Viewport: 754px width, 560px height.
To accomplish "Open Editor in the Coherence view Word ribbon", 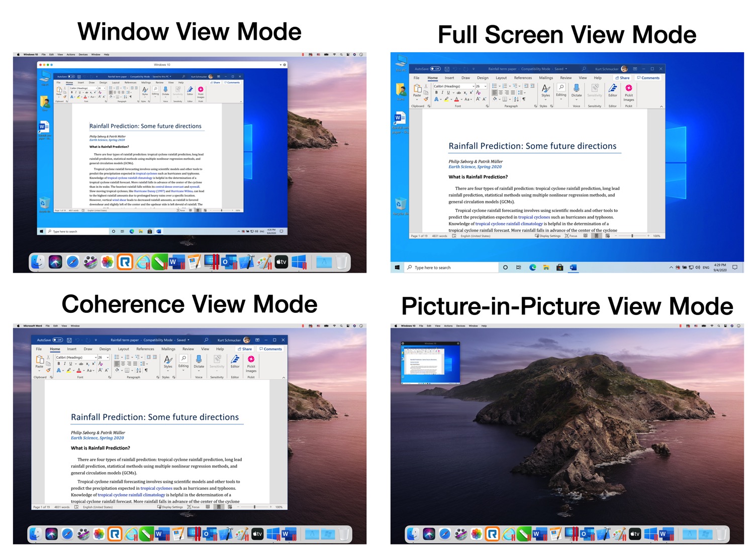I will pos(235,360).
